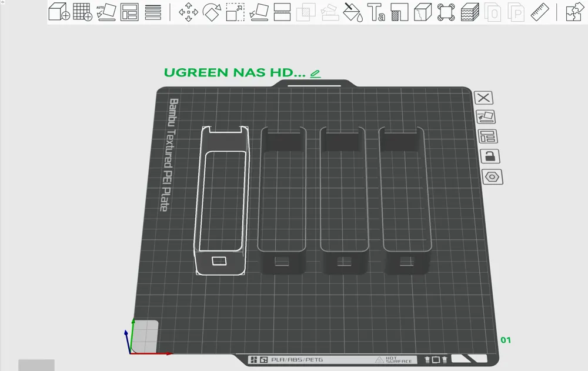Open Variable Layer Height stacked-lines tool

pos(153,12)
